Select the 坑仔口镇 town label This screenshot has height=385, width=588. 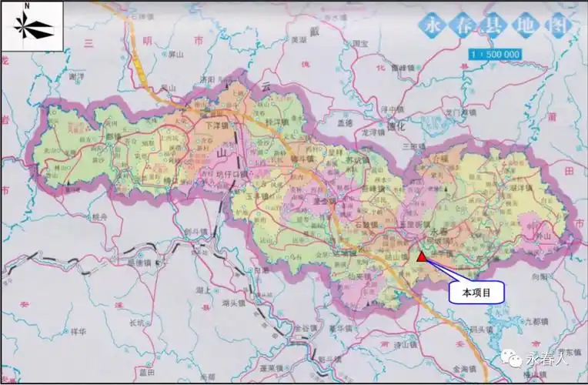coord(232,175)
